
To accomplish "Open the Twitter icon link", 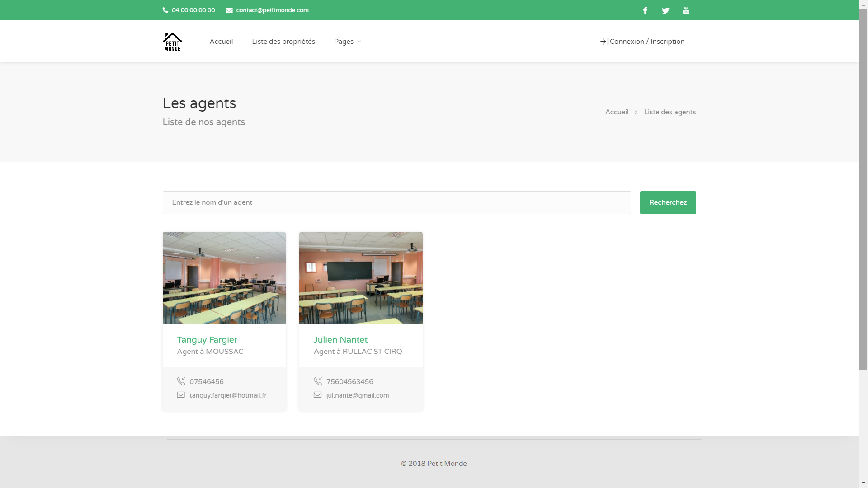I will click(665, 10).
